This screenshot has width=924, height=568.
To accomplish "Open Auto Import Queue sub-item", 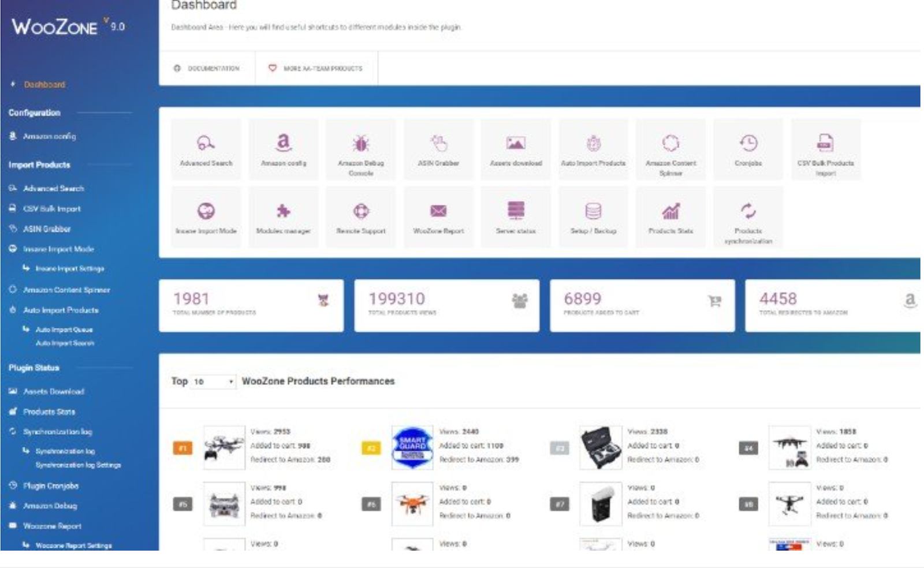I will tap(64, 330).
